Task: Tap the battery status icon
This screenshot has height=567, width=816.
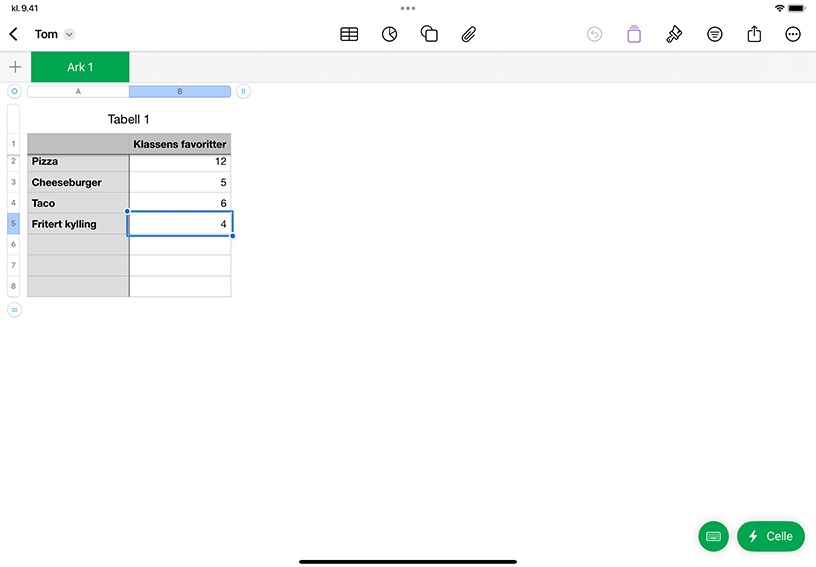Action: [x=797, y=8]
